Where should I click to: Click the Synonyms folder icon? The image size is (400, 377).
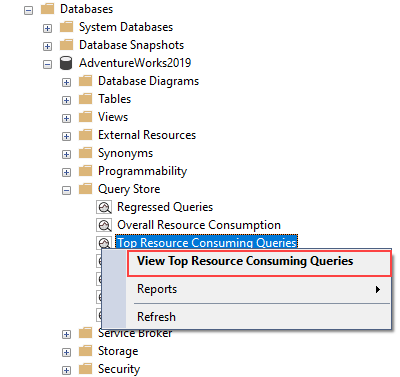pyautogui.click(x=85, y=153)
